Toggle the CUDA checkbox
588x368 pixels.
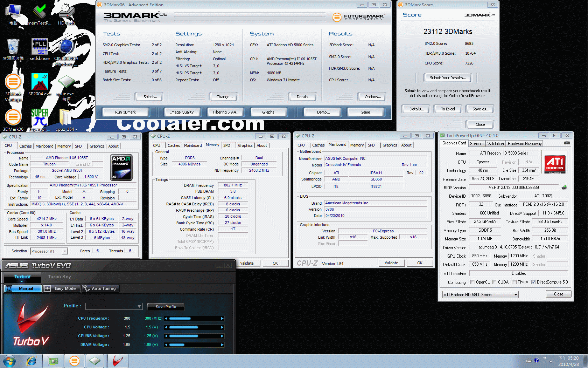click(x=495, y=282)
